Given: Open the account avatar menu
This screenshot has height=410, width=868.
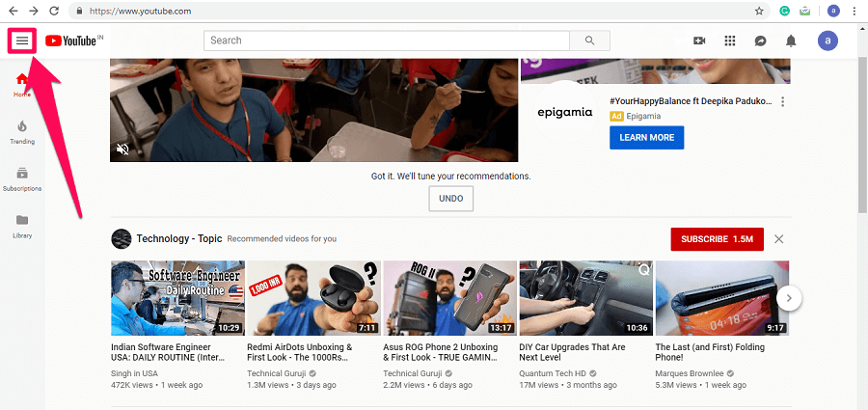Looking at the screenshot, I should 827,41.
